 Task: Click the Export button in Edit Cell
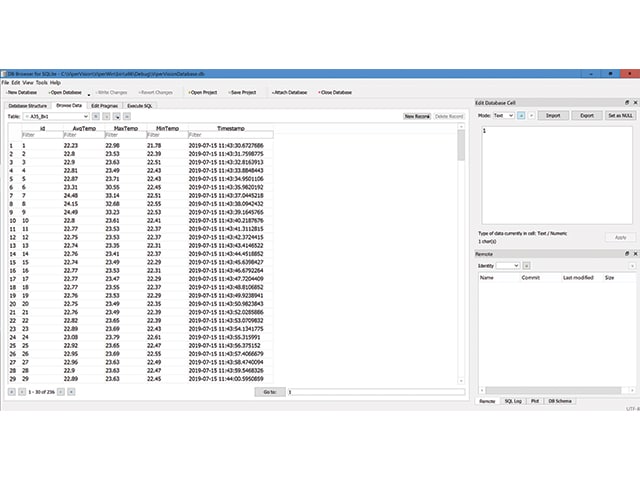pos(587,116)
